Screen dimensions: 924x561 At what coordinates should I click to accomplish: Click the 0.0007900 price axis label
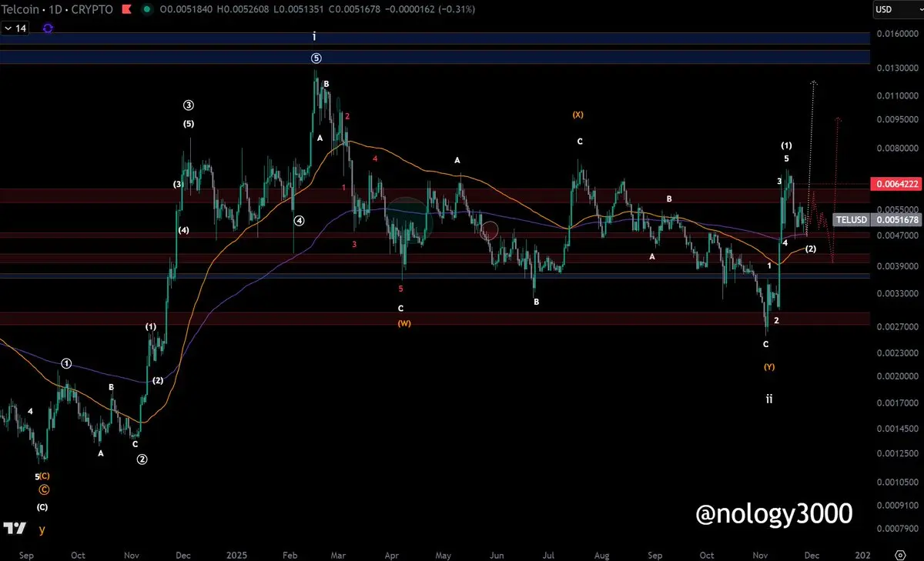tap(896, 529)
